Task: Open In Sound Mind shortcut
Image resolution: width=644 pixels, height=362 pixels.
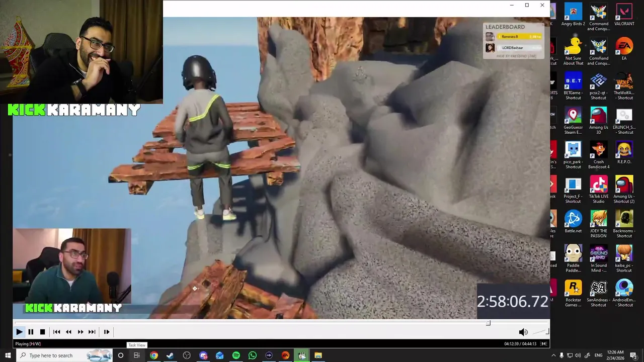Action: (599, 258)
